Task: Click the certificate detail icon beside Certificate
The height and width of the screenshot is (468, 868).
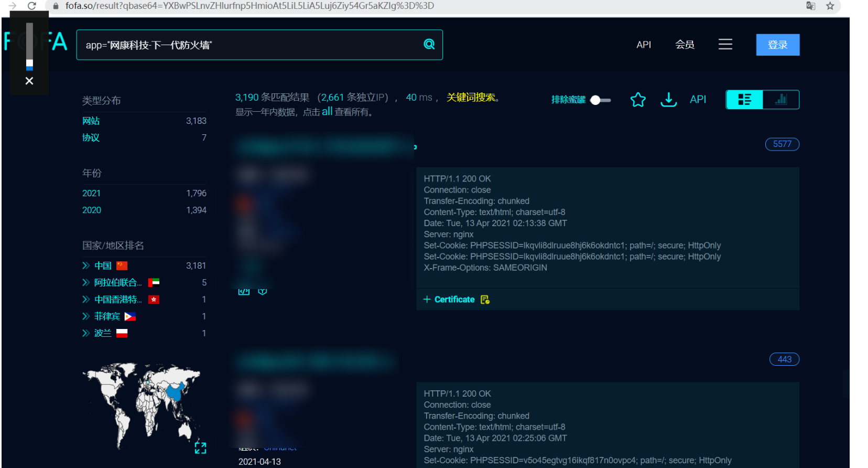Action: (x=485, y=300)
